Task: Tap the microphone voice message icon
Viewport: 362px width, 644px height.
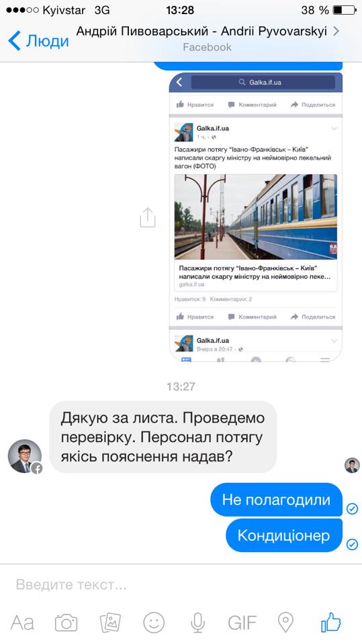Action: pos(198,623)
